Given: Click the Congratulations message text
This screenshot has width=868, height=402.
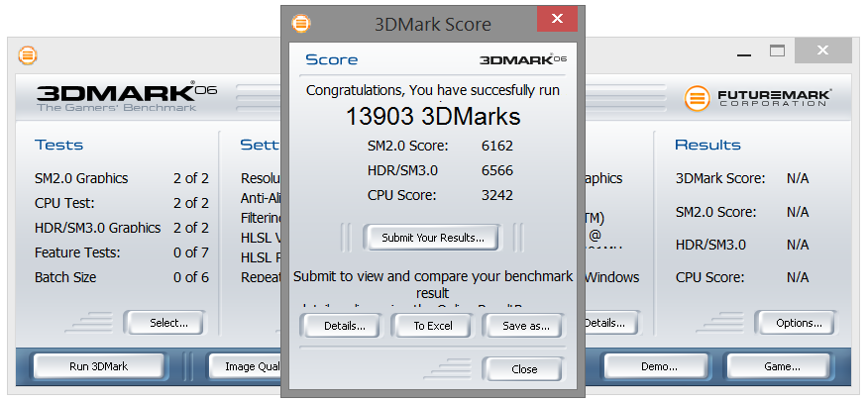Looking at the screenshot, I should 433,90.
